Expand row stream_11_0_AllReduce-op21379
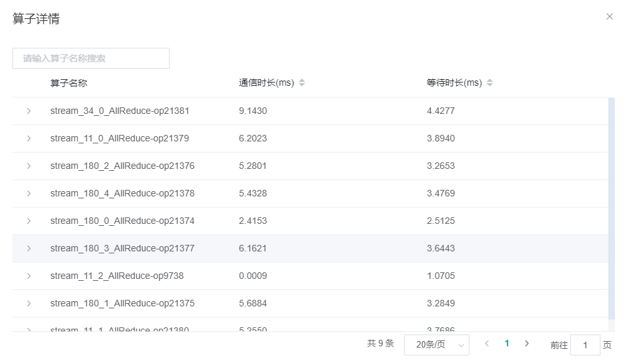Screen dimensions: 626x364 pos(29,139)
